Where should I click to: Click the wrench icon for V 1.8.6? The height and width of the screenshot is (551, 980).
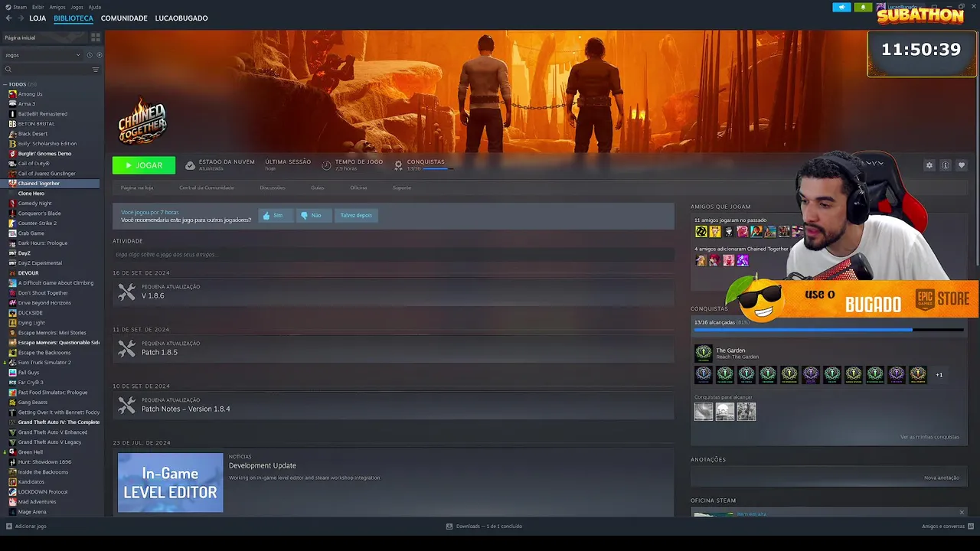(127, 292)
